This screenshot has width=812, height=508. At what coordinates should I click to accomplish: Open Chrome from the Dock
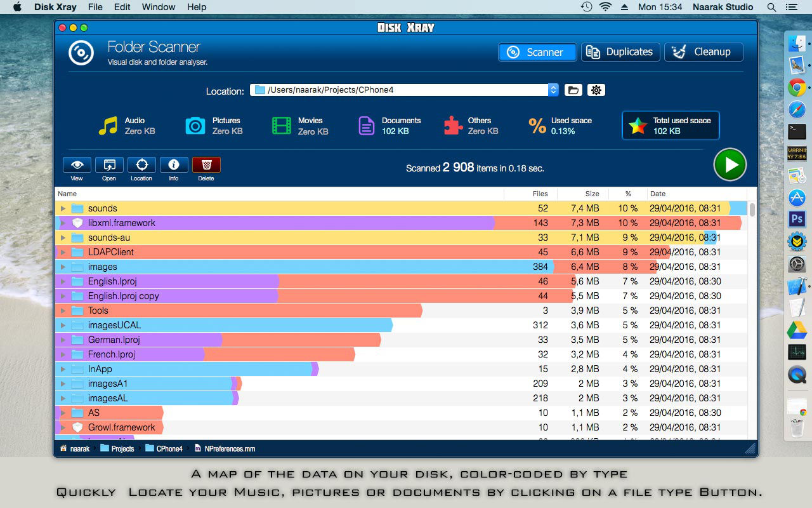pos(797,87)
